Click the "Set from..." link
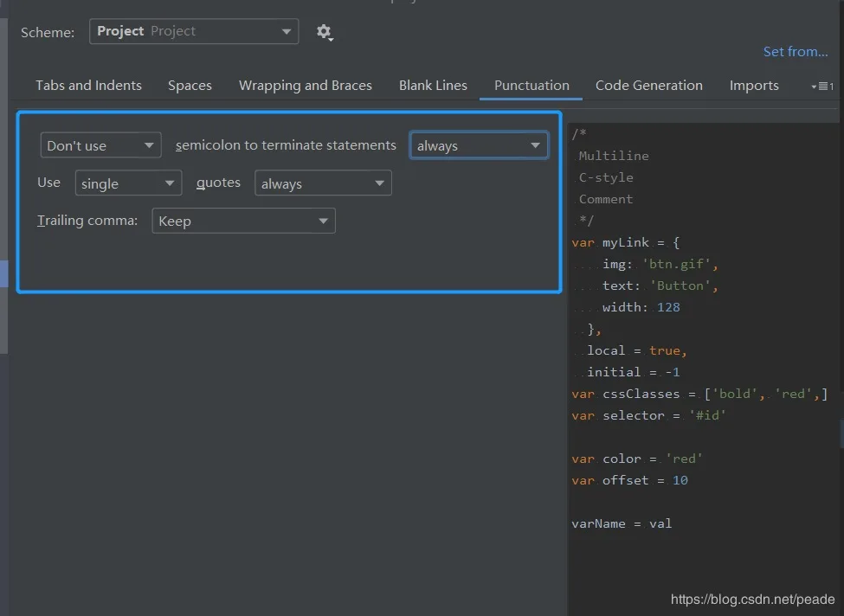 [x=795, y=52]
